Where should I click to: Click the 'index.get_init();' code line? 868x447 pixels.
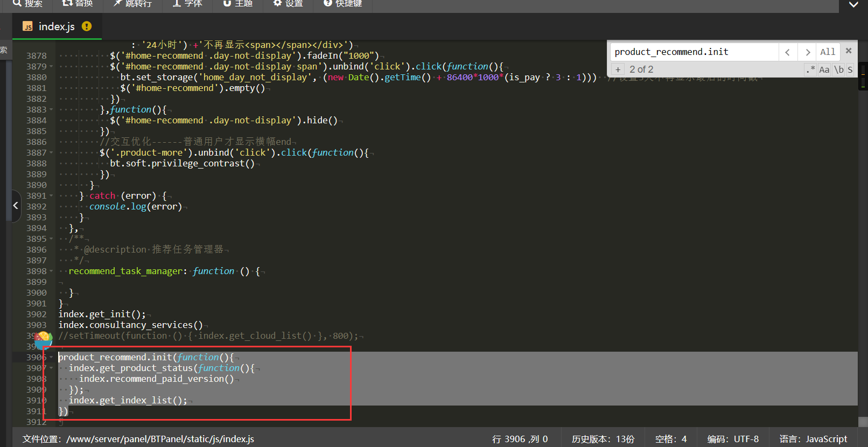pos(102,314)
